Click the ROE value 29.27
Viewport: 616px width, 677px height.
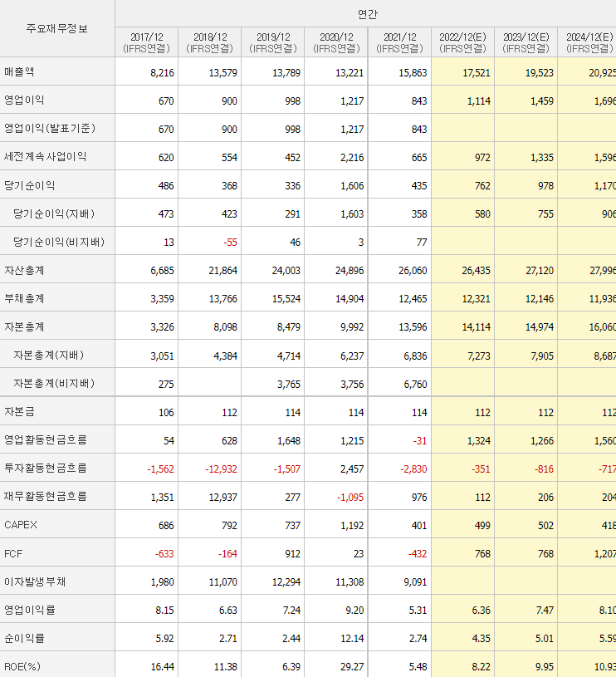pyautogui.click(x=352, y=667)
